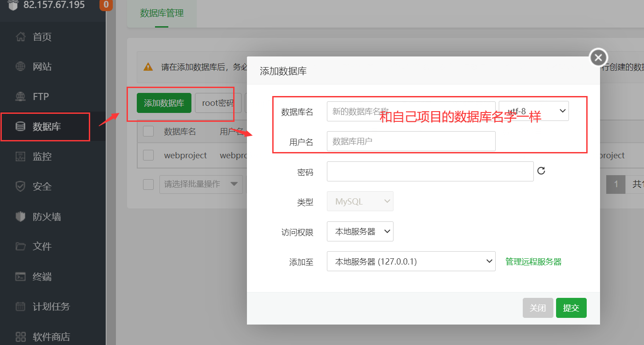The height and width of the screenshot is (345, 644).
Task: Open the 请选择批量操作 dropdown
Action: pos(201,184)
